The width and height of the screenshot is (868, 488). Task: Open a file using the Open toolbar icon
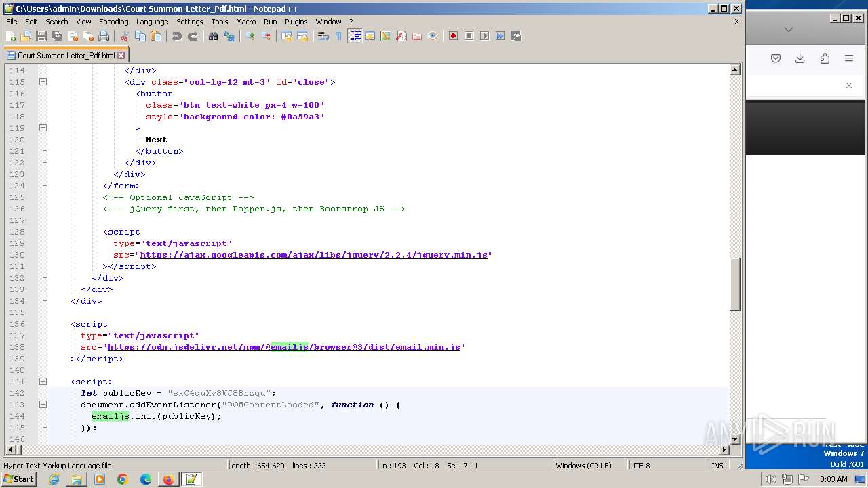[x=26, y=36]
